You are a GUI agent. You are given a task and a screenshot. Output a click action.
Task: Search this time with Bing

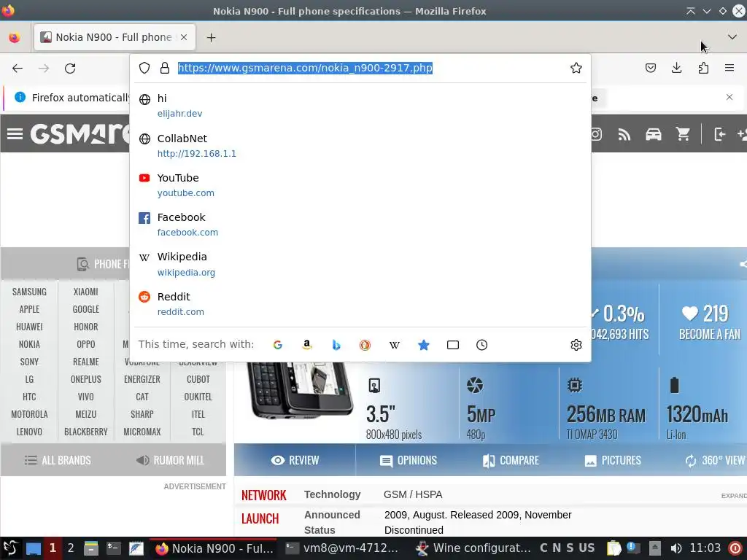(x=336, y=345)
